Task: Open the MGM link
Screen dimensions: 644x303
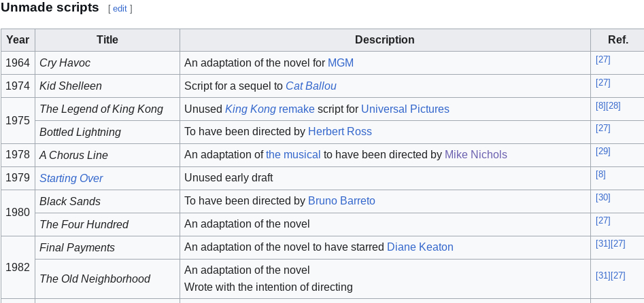Action: click(x=341, y=63)
